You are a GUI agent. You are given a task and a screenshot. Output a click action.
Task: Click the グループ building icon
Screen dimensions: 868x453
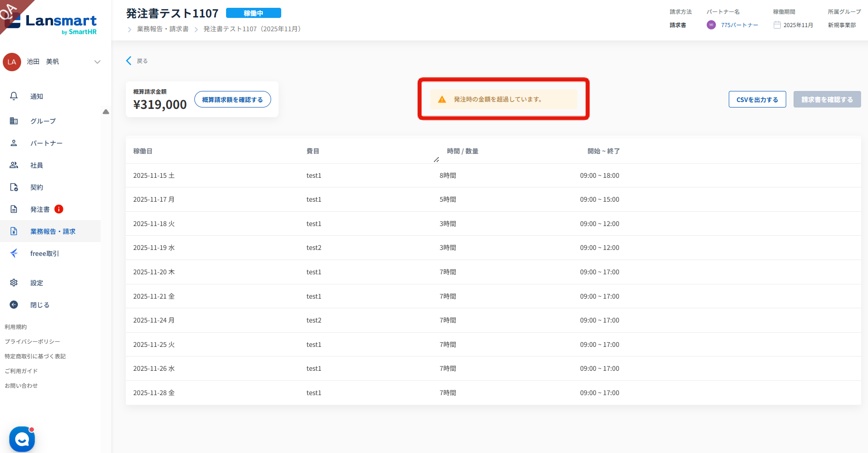14,121
